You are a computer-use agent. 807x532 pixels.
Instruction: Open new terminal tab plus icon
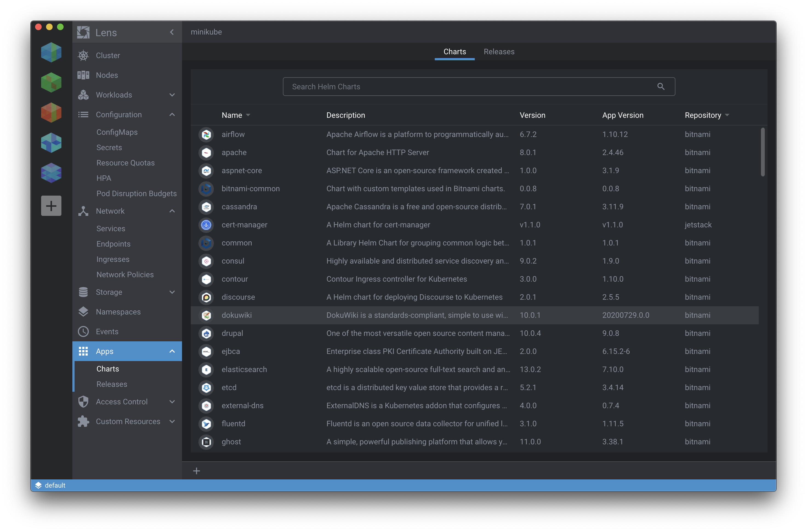pos(197,471)
